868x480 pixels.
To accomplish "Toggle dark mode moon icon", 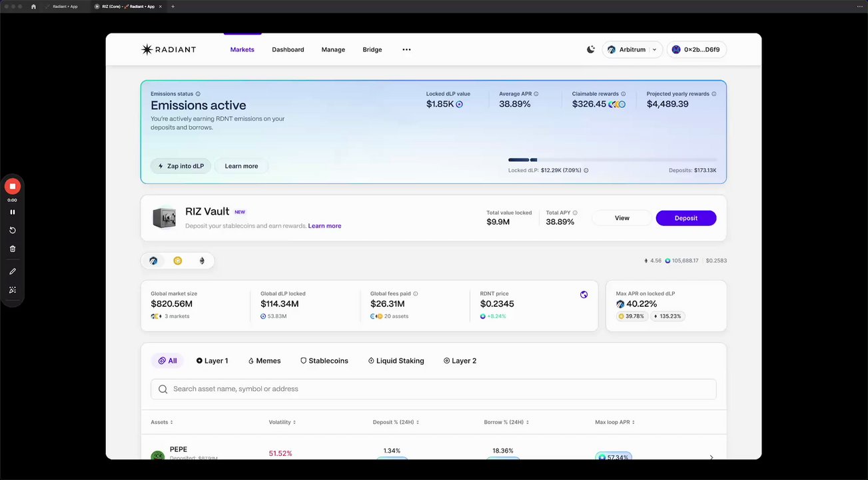I will pyautogui.click(x=591, y=49).
